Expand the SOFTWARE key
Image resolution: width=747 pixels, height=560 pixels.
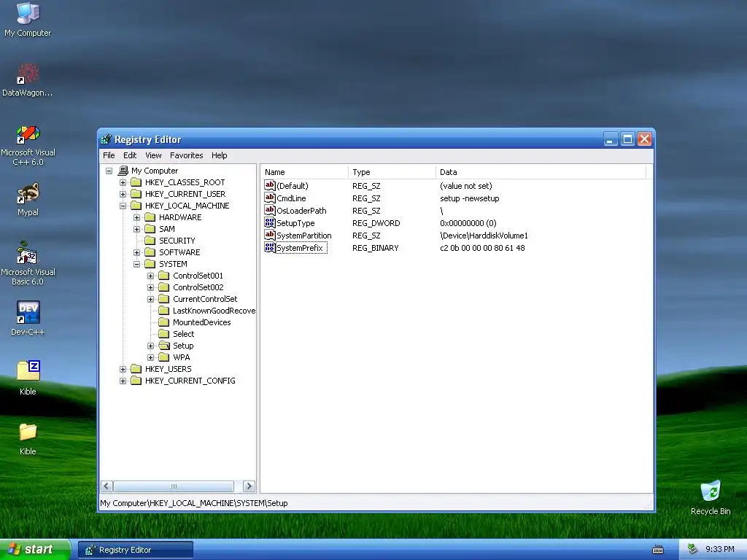point(136,252)
